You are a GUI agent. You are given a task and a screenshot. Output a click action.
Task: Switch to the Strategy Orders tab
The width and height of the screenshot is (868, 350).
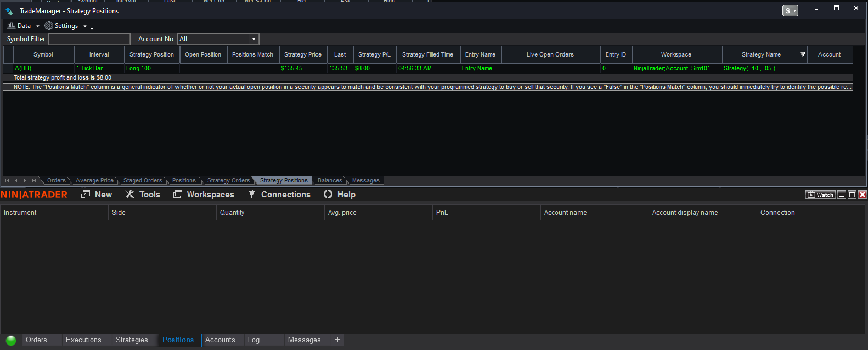click(x=228, y=180)
